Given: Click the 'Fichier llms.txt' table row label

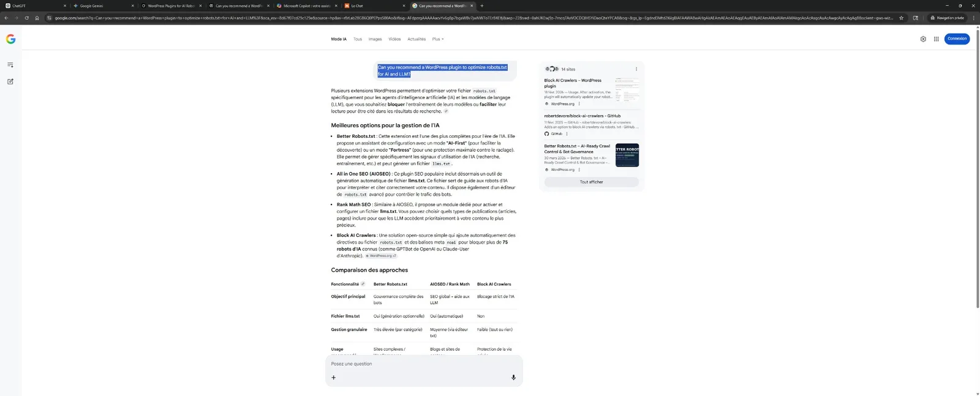Looking at the screenshot, I should (345, 316).
